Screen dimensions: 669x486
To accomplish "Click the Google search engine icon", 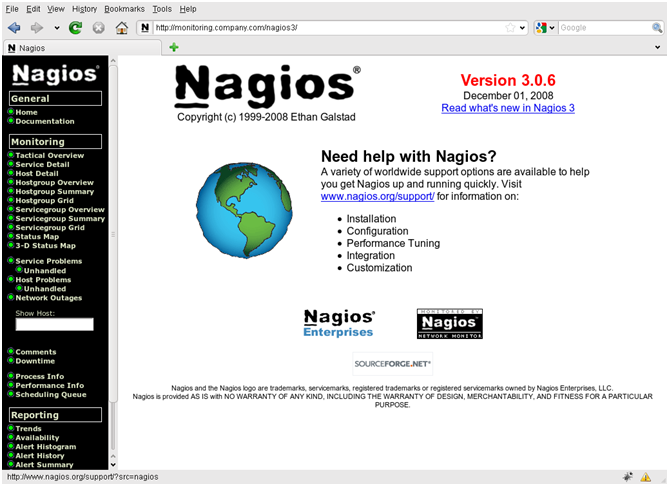I will [541, 28].
